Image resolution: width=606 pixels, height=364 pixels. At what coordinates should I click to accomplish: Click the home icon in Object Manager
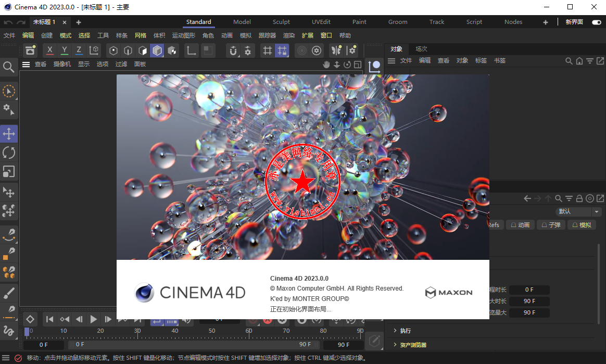pos(579,60)
